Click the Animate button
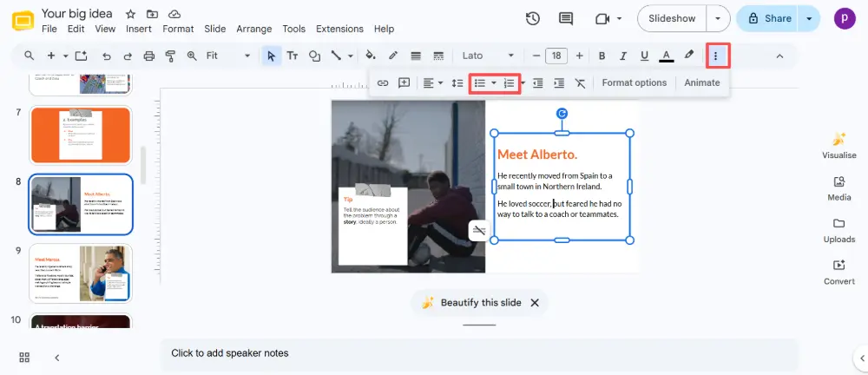The height and width of the screenshot is (375, 868). click(x=702, y=82)
